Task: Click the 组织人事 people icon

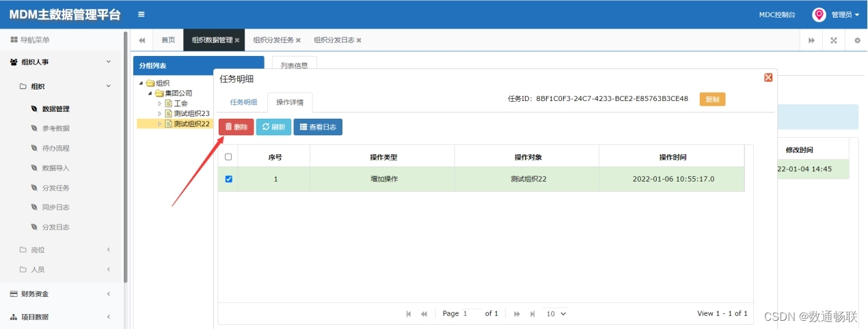Action: click(14, 62)
